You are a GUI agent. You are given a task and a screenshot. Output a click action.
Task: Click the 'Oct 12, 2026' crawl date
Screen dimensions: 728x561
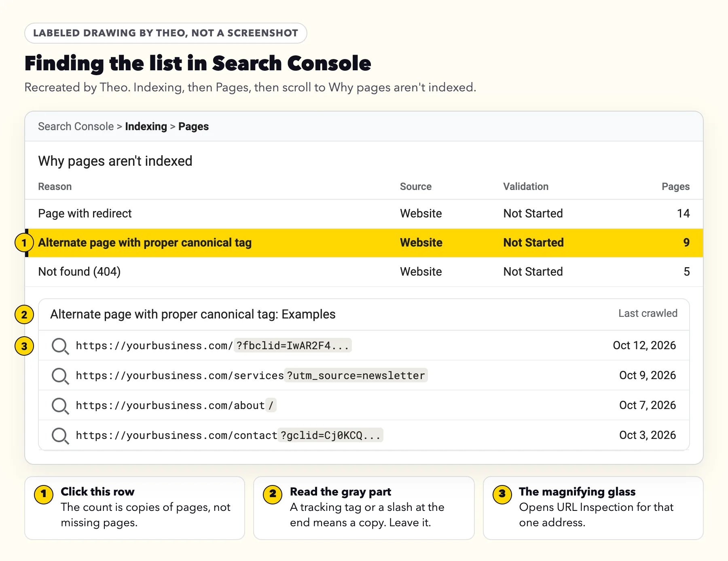pyautogui.click(x=644, y=345)
